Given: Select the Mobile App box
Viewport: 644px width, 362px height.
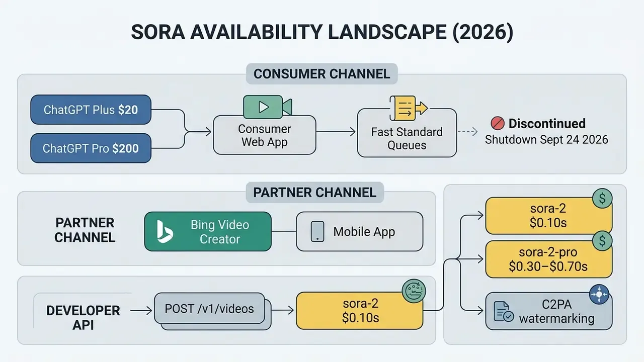Looking at the screenshot, I should 359,231.
